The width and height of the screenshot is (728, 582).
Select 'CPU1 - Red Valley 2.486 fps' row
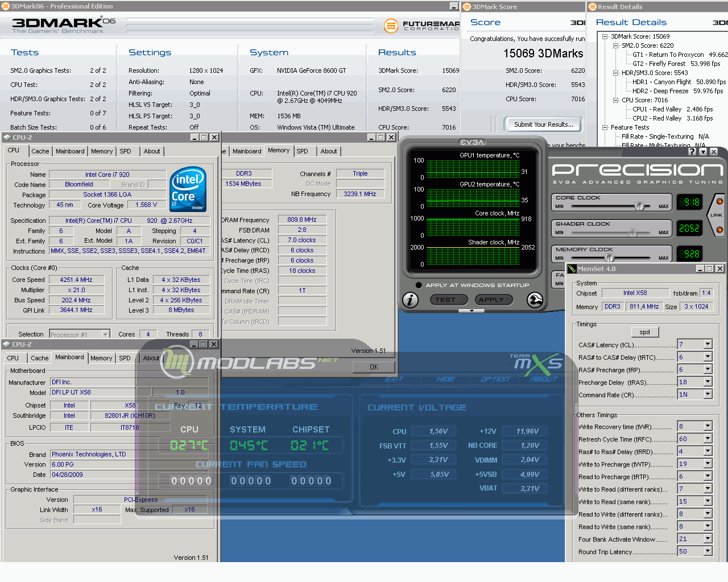[673, 109]
